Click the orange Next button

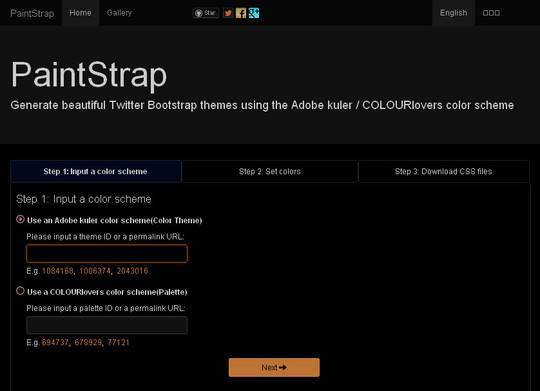(274, 368)
